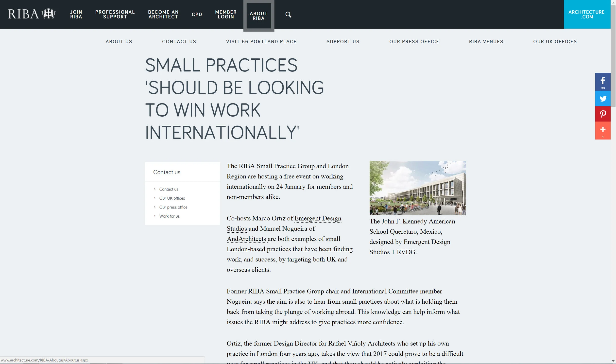This screenshot has height=364, width=616.
Task: Open Our UK offices sidebar link
Action: coord(172,198)
